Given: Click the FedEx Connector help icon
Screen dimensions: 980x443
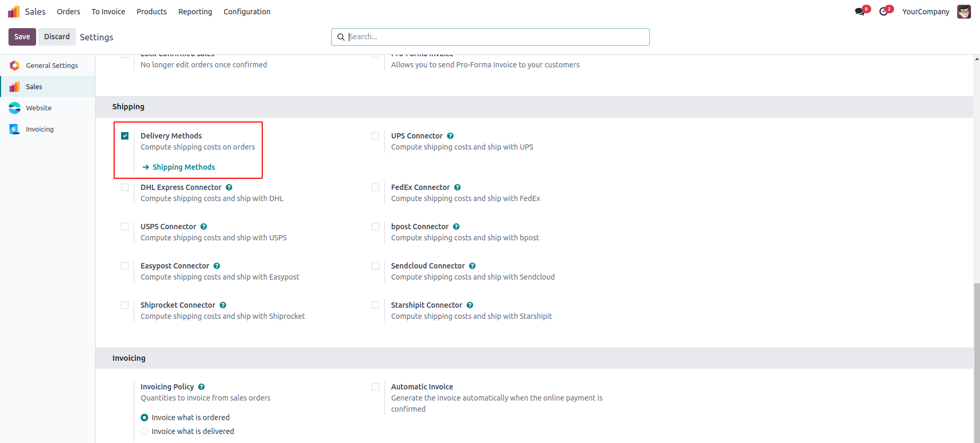Looking at the screenshot, I should coord(458,187).
